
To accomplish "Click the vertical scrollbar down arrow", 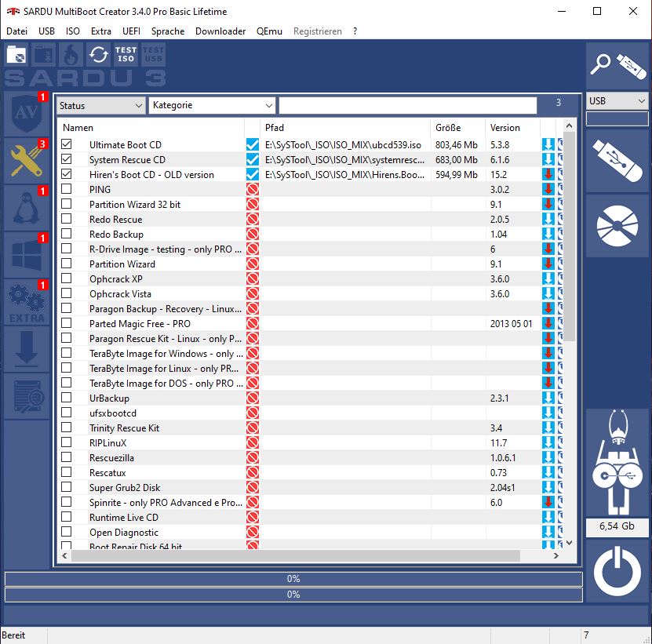I will click(570, 543).
